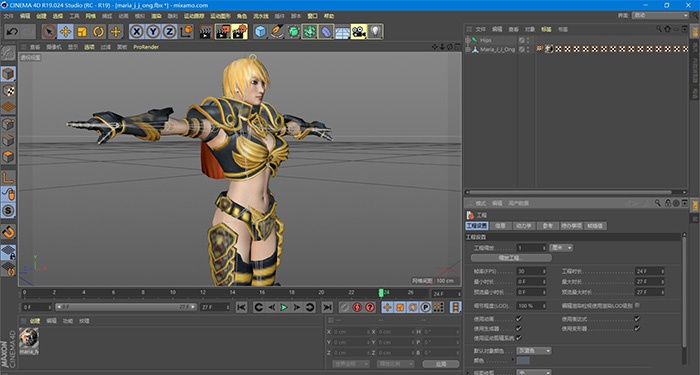This screenshot has width=700, height=375.
Task: Toggle the Y axis lock
Action: coord(153,32)
